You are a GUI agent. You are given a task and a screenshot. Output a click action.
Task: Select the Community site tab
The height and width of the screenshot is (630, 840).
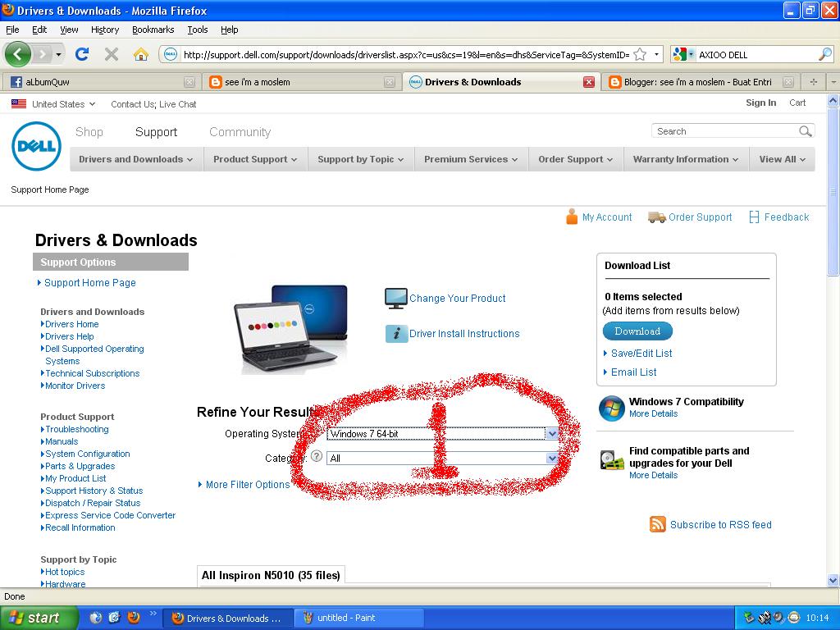pyautogui.click(x=240, y=132)
